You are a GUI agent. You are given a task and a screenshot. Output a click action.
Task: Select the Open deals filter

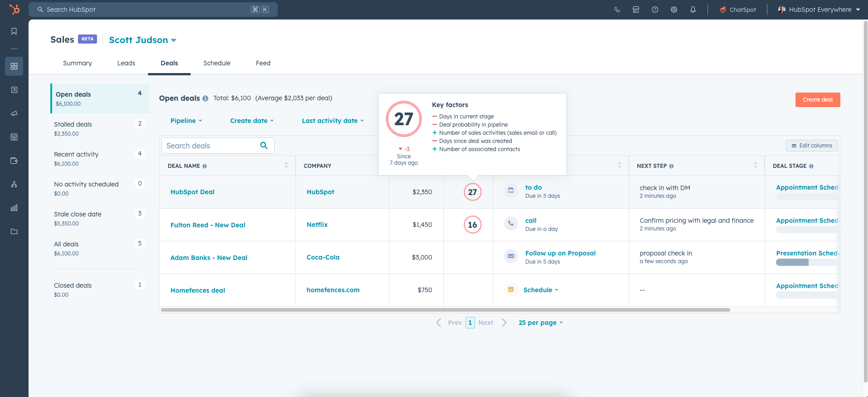pyautogui.click(x=100, y=98)
